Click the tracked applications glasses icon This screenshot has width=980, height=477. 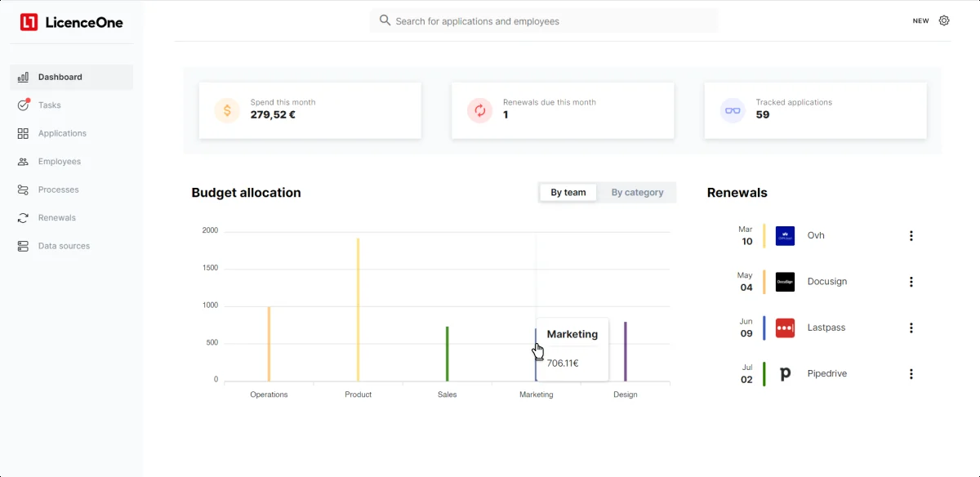coord(733,110)
